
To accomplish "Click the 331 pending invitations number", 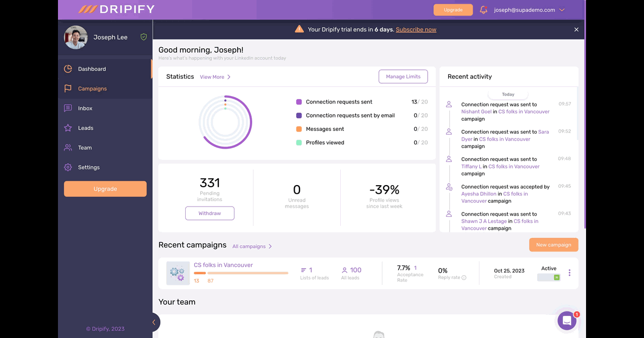I will 210,183.
